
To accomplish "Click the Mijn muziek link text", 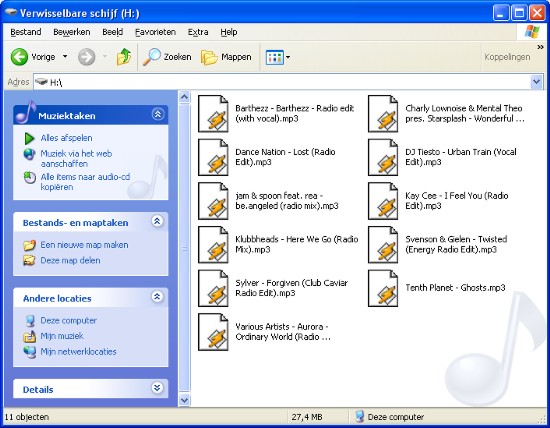I will tap(62, 336).
